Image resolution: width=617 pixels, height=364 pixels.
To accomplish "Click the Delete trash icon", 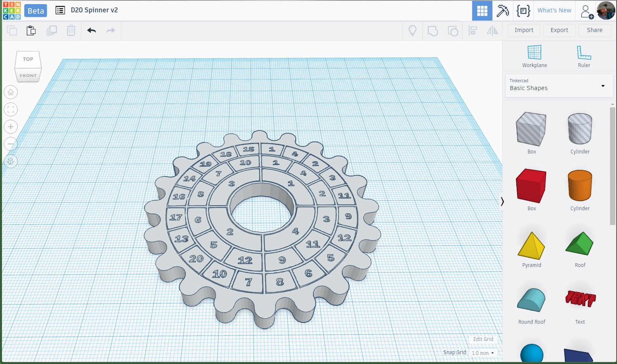I will (71, 30).
